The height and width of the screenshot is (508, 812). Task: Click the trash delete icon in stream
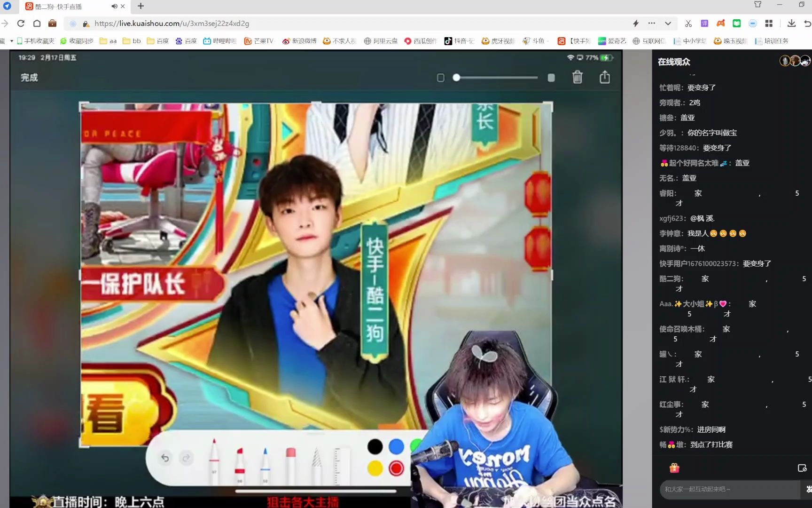578,77
